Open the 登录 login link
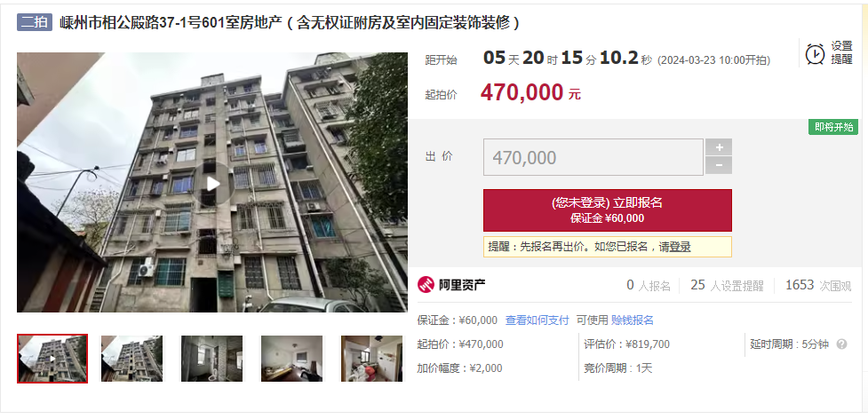Viewport: 868px width, 419px height. point(680,247)
